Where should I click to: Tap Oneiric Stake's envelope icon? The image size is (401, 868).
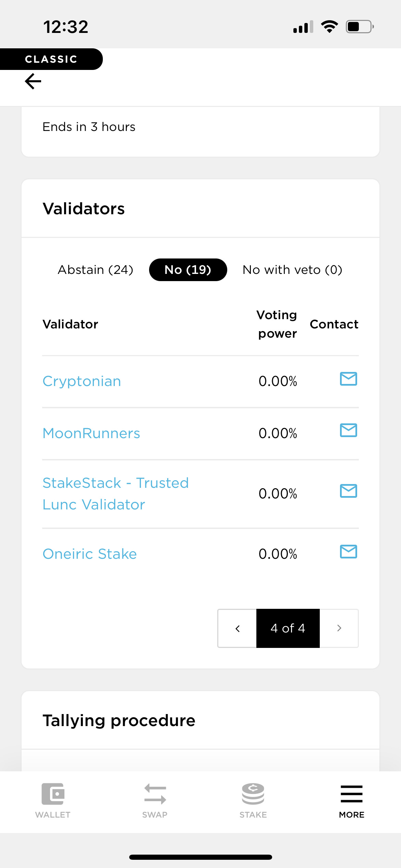(348, 552)
